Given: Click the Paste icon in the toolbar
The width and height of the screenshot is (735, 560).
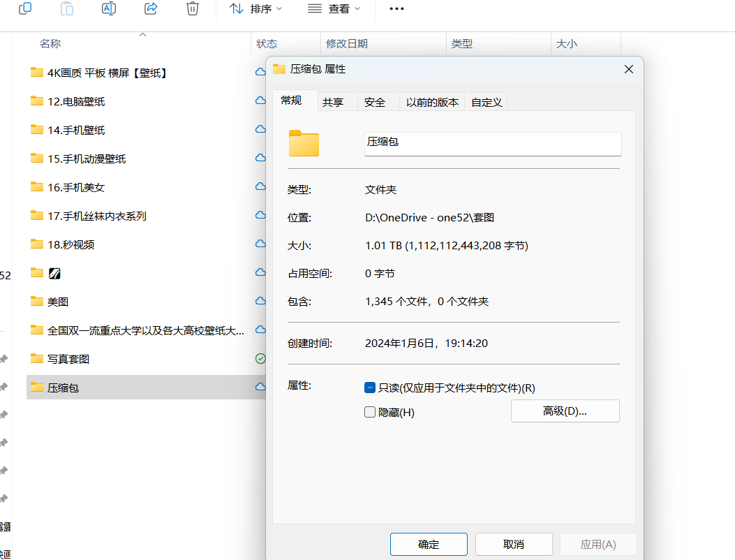Looking at the screenshot, I should click(x=67, y=9).
